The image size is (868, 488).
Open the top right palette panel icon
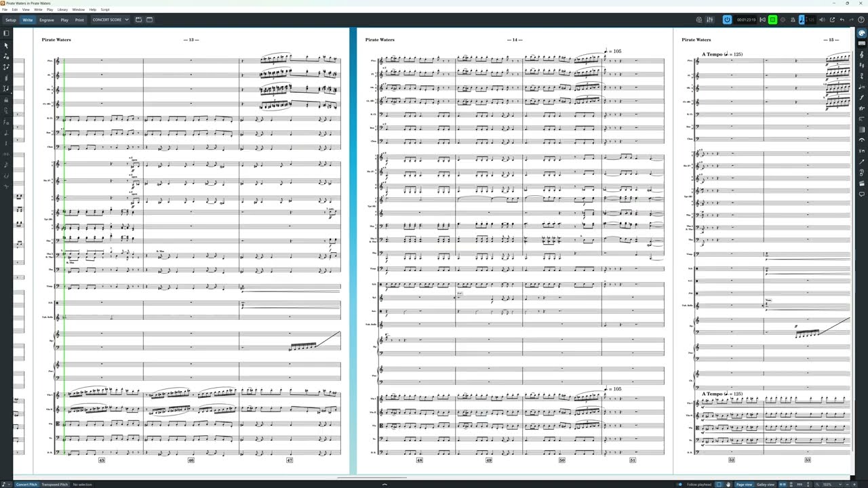[862, 33]
